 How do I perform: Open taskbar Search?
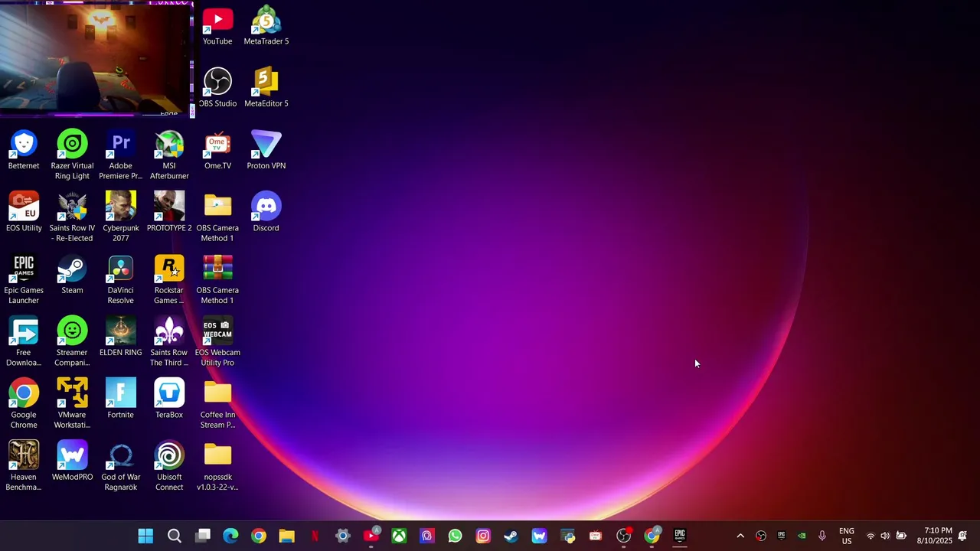174,536
